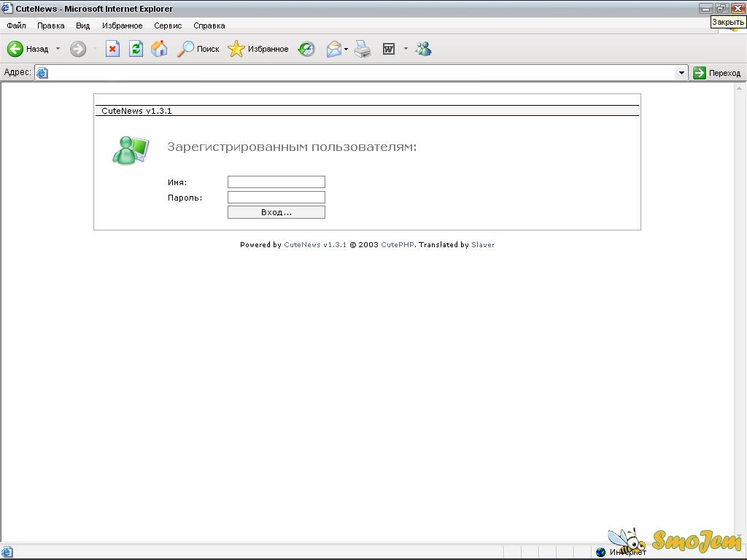Screen dimensions: 747x560
Task: Click the Интернет zone globe in status bar
Action: tap(601, 552)
